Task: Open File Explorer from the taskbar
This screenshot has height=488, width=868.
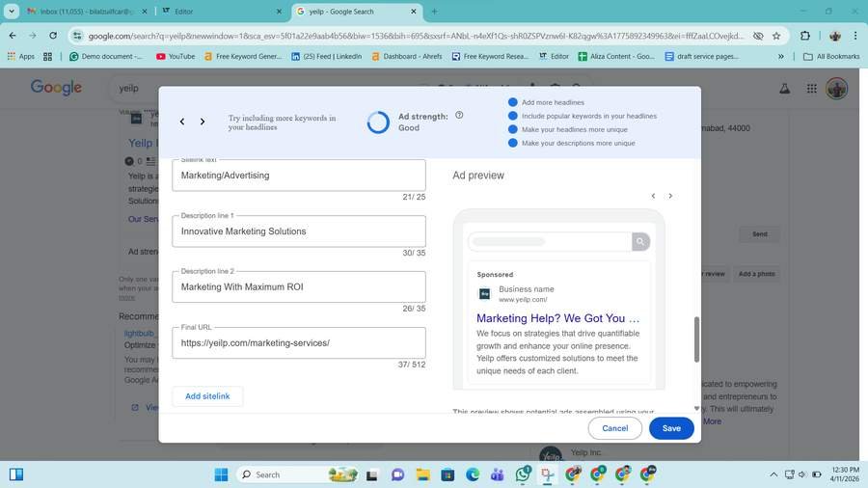Action: click(x=423, y=474)
